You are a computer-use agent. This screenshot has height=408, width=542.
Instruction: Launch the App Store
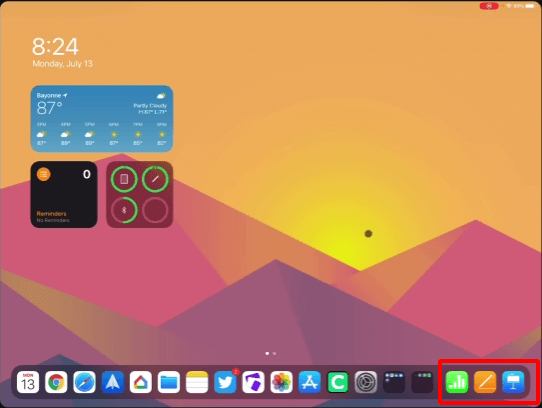click(x=310, y=382)
